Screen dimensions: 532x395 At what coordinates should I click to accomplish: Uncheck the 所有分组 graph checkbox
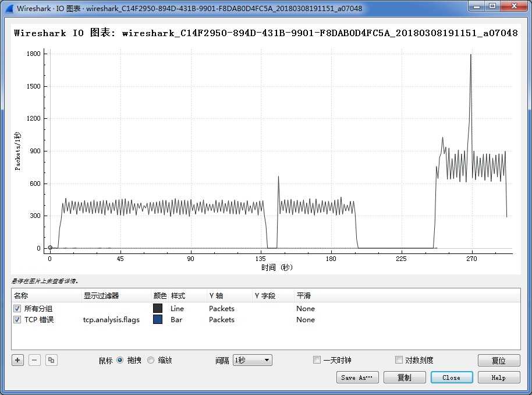point(17,308)
